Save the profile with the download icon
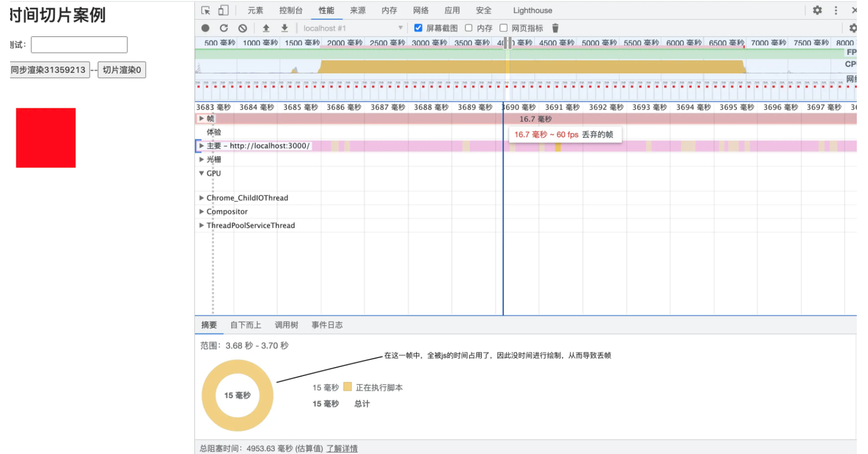The image size is (868, 454). click(284, 28)
